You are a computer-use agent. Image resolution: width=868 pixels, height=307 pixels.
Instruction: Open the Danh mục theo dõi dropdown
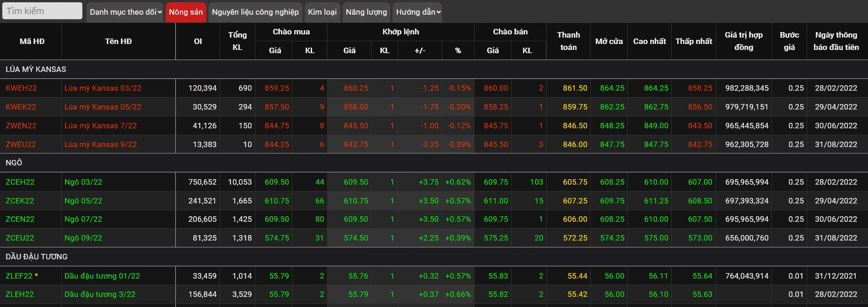pyautogui.click(x=125, y=12)
